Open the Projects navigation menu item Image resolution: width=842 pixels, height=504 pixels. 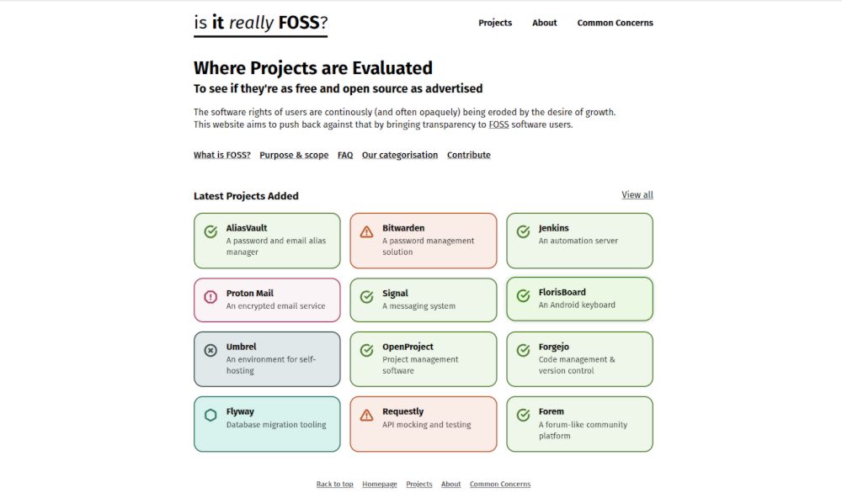[495, 23]
